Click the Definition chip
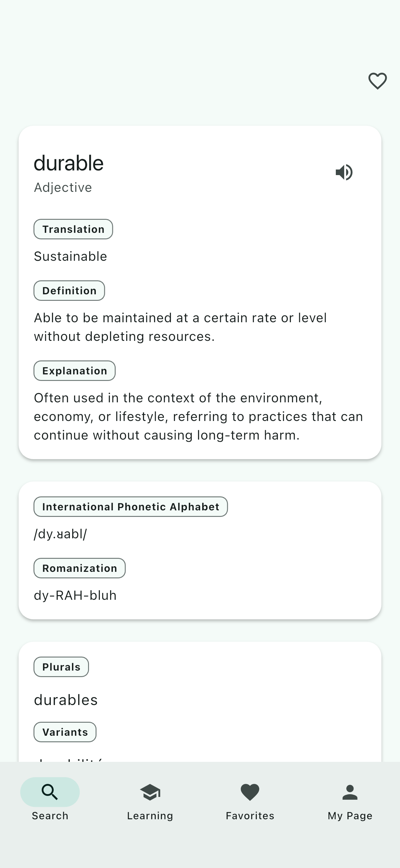The image size is (400, 868). (x=69, y=291)
